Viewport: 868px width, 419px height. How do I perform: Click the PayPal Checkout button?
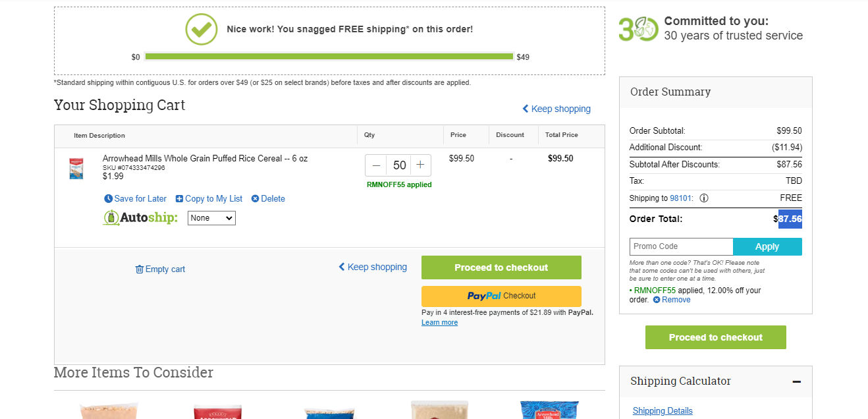pos(501,296)
